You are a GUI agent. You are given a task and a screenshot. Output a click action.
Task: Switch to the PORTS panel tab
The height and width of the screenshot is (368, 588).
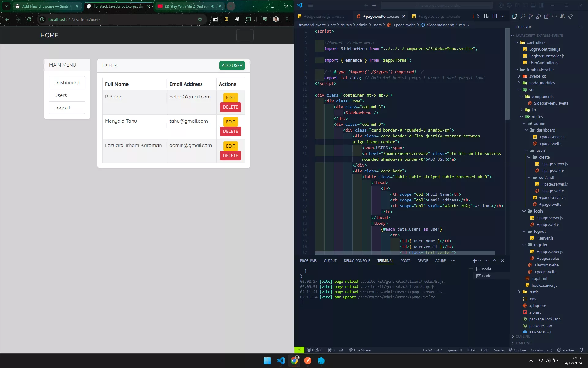(405, 261)
